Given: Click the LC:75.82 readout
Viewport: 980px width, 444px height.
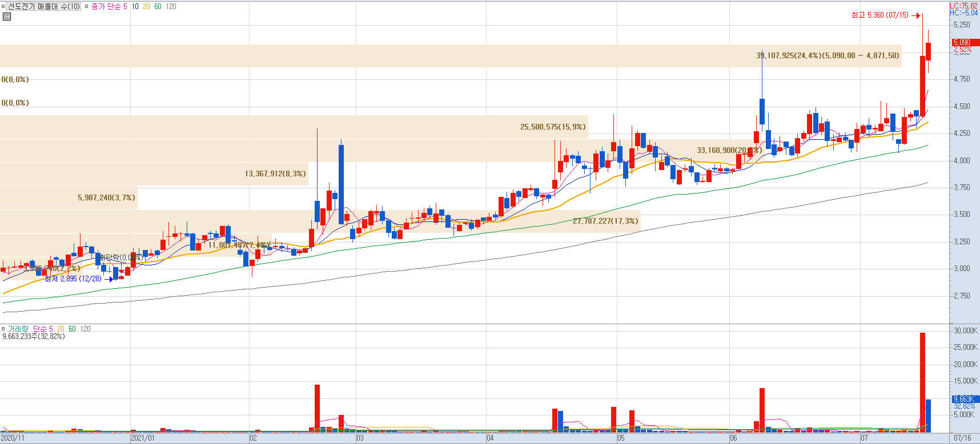Looking at the screenshot, I should (963, 6).
